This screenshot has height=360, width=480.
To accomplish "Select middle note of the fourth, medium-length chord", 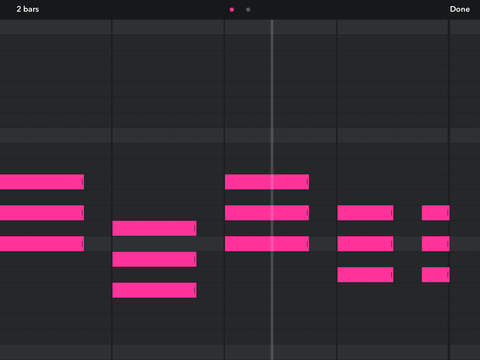I will (365, 244).
